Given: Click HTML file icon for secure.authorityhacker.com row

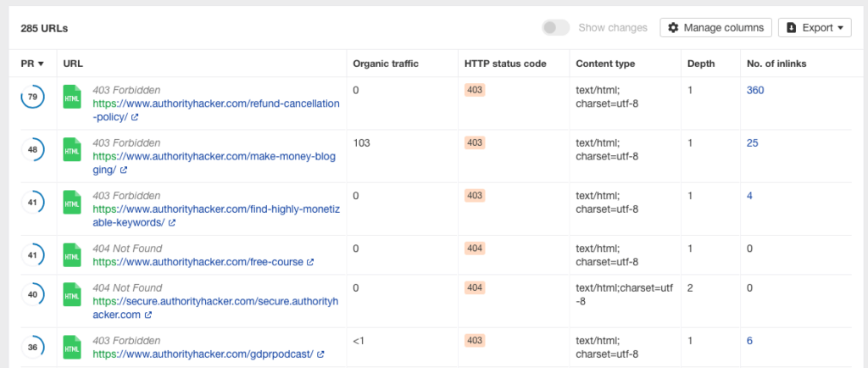Looking at the screenshot, I should click(72, 294).
